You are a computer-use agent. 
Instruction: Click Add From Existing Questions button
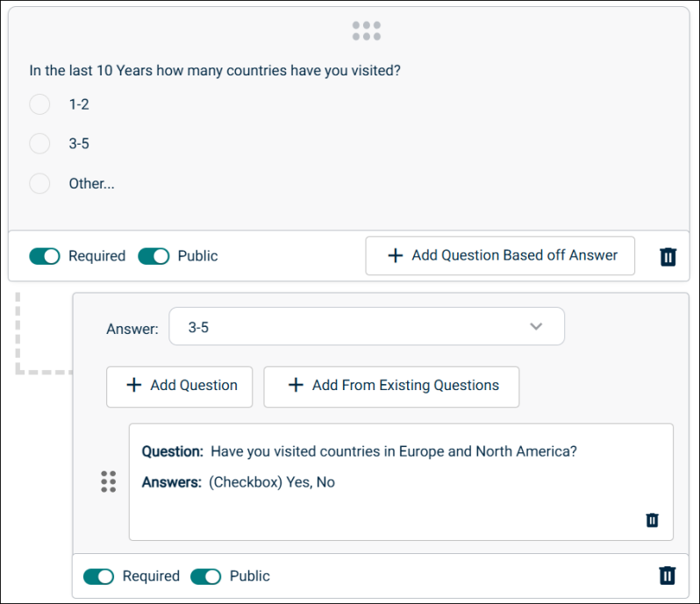(x=391, y=387)
